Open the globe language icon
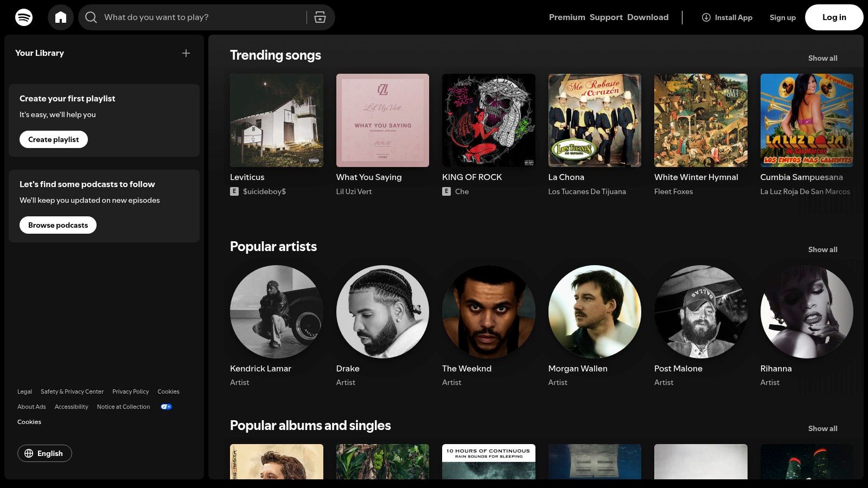Image resolution: width=868 pixels, height=488 pixels. click(x=29, y=453)
